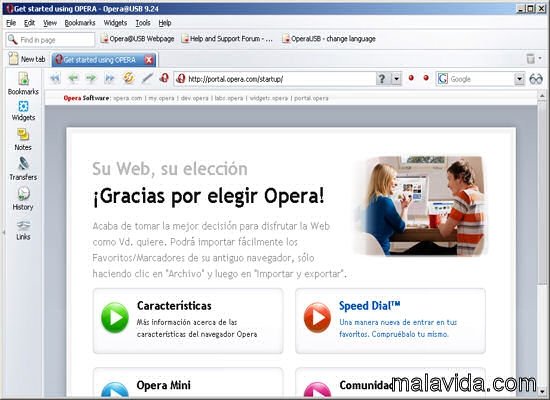Click the Google search engine icon

tap(443, 79)
